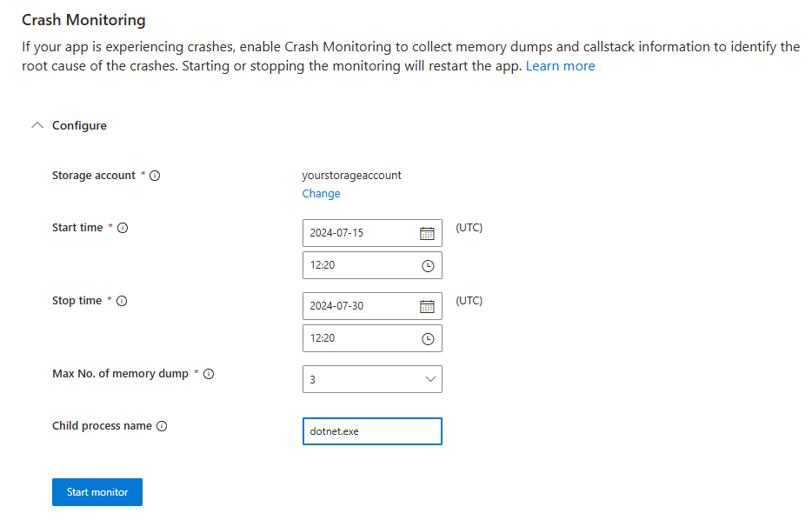Open the Max No. of memory dump dropdown
812x520 pixels.
372,379
